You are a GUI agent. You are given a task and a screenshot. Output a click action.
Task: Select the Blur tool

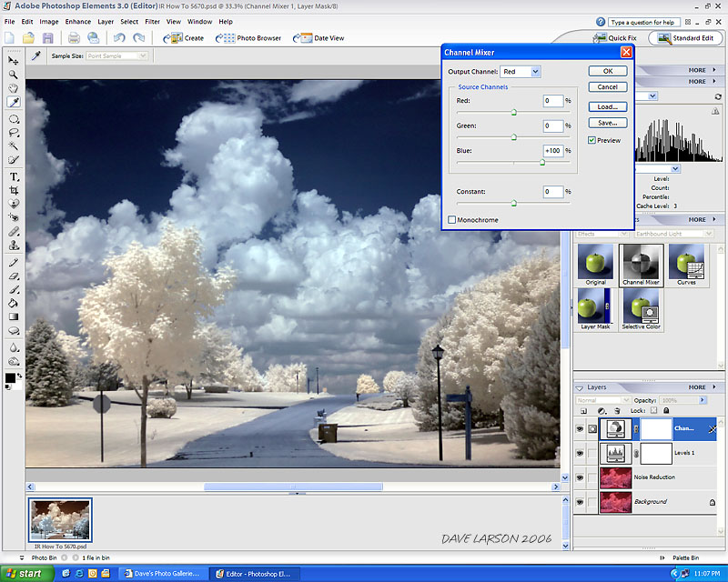pos(14,347)
